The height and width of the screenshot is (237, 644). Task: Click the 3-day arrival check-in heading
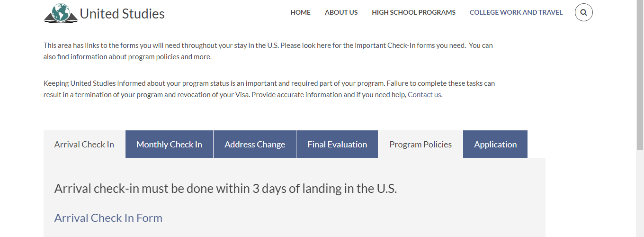(225, 189)
